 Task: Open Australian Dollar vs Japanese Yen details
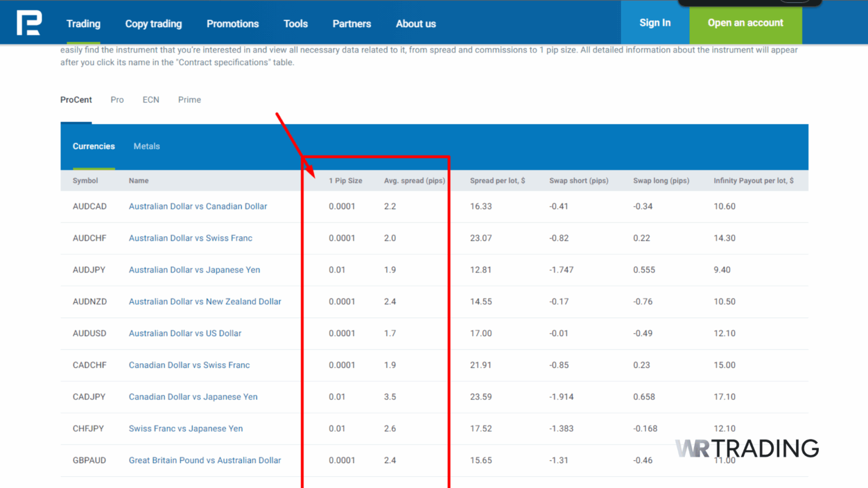click(194, 269)
